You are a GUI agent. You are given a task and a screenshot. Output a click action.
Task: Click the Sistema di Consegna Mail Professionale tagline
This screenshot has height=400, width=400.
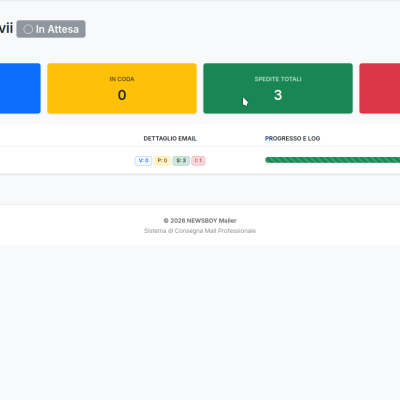(200, 231)
